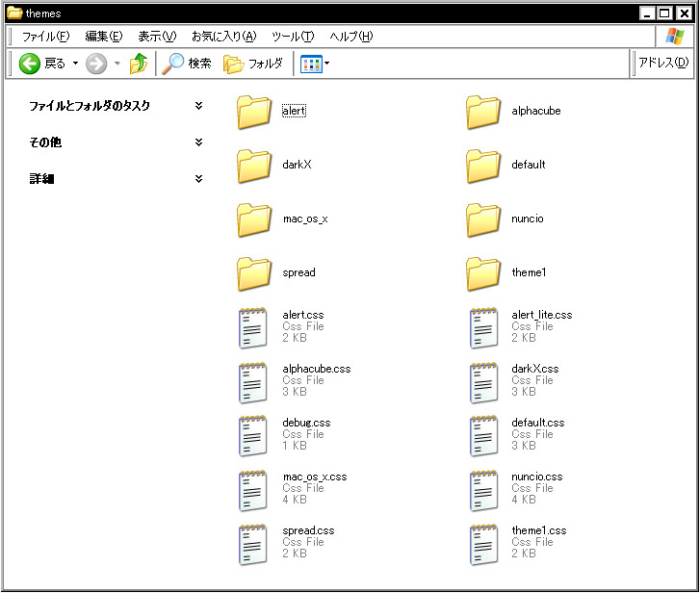Select the theme1 folder icon

point(483,274)
